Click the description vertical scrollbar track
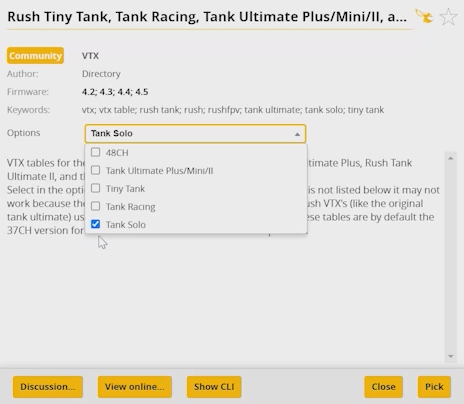Viewport: 464px width, 404px height. (x=451, y=257)
